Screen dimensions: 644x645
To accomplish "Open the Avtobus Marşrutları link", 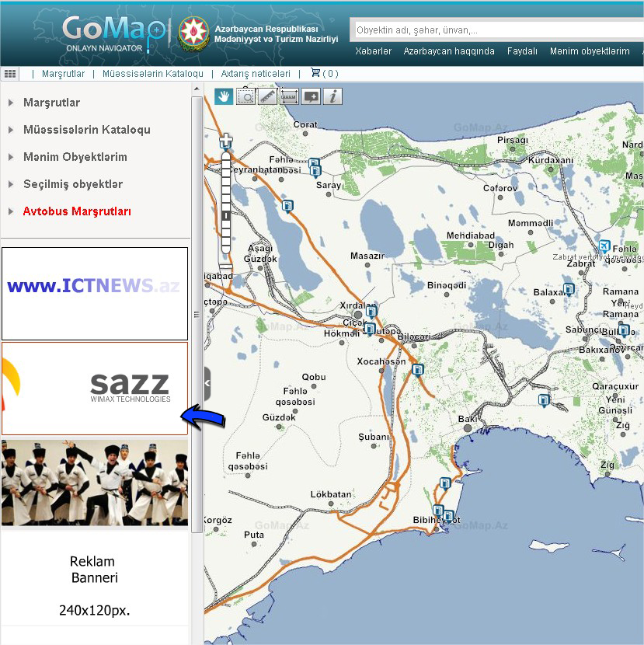I will (77, 211).
